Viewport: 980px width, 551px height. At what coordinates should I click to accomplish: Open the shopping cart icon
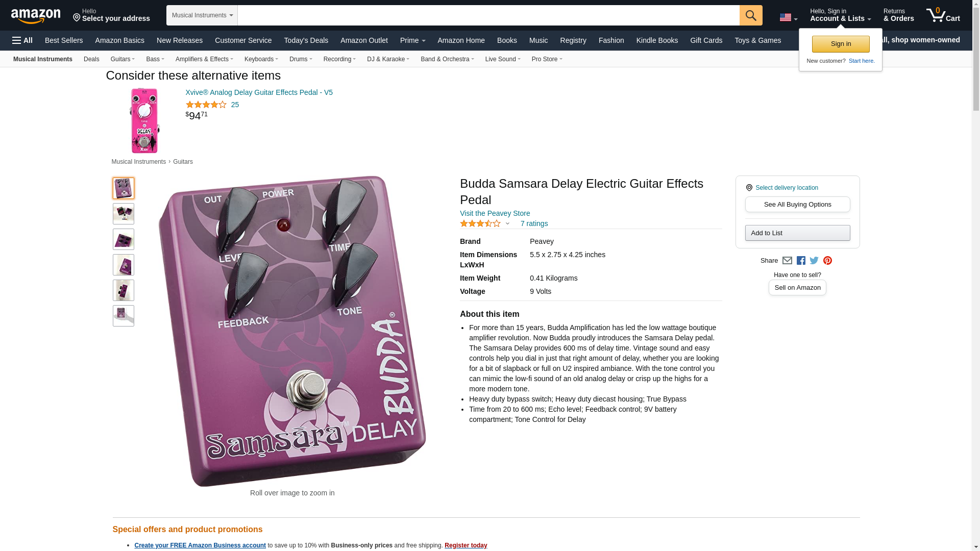coord(943,15)
